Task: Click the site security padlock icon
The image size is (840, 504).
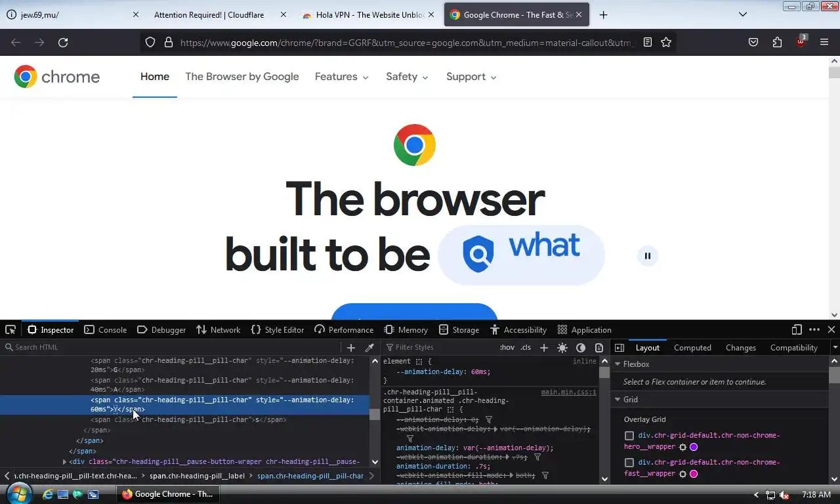Action: (169, 42)
